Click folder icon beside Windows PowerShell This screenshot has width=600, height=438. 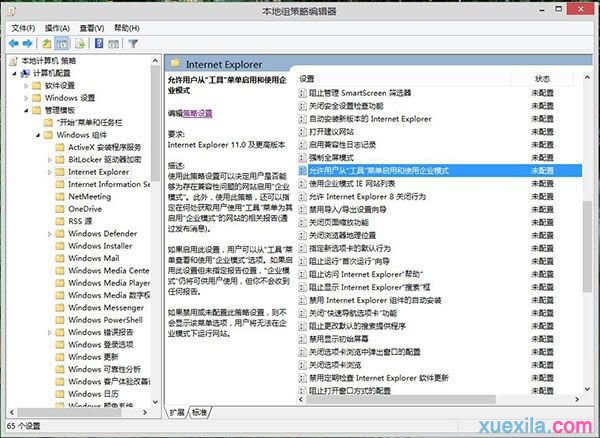click(60, 320)
